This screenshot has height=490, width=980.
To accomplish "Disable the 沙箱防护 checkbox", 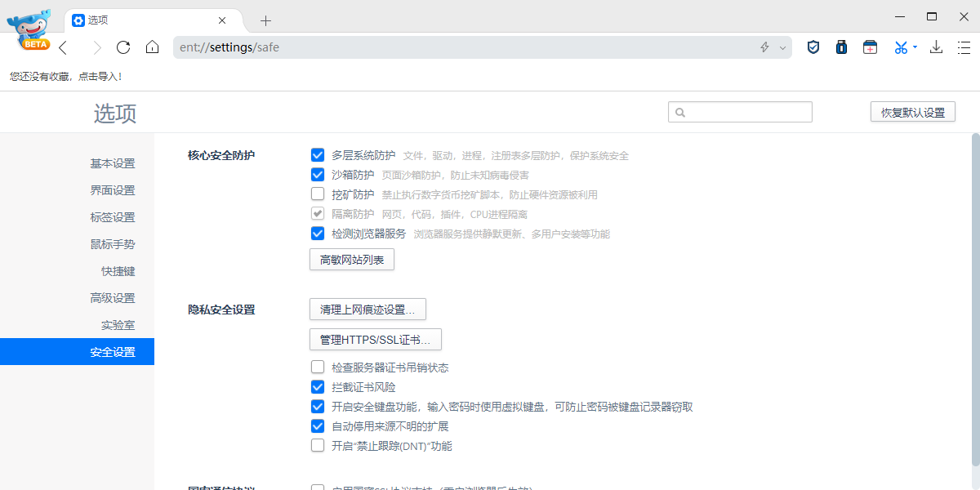I will 318,174.
